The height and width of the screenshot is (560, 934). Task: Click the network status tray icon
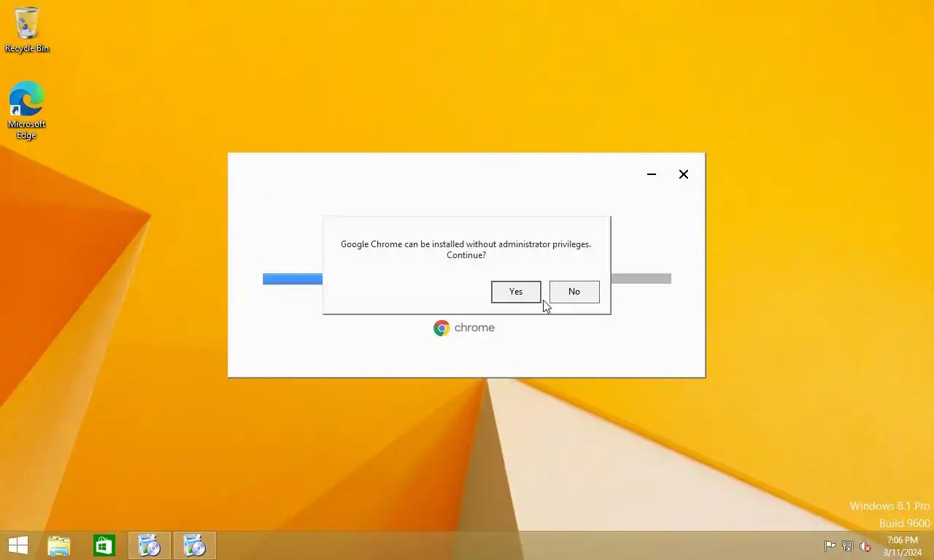click(848, 545)
